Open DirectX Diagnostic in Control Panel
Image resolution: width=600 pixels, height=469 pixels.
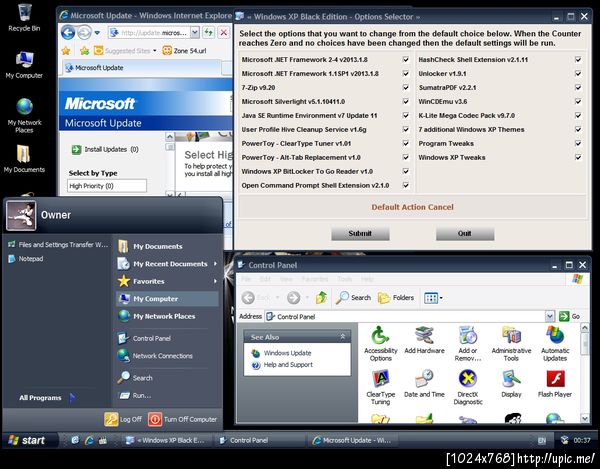[x=468, y=387]
